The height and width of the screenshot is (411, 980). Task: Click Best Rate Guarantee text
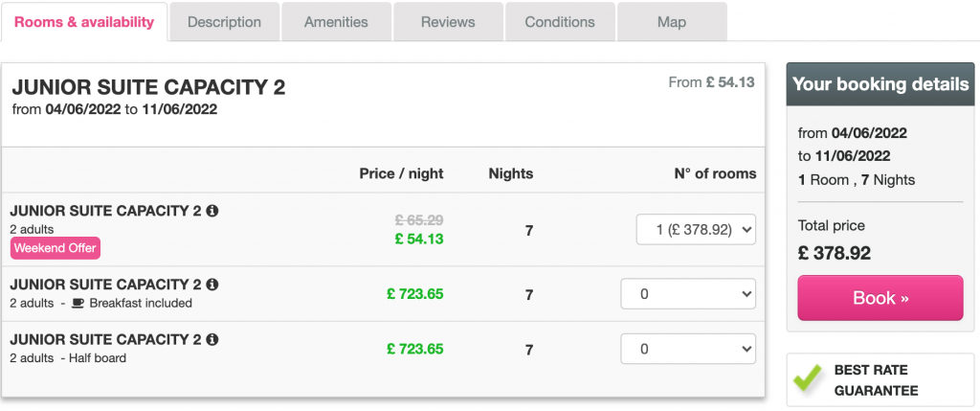click(x=877, y=380)
